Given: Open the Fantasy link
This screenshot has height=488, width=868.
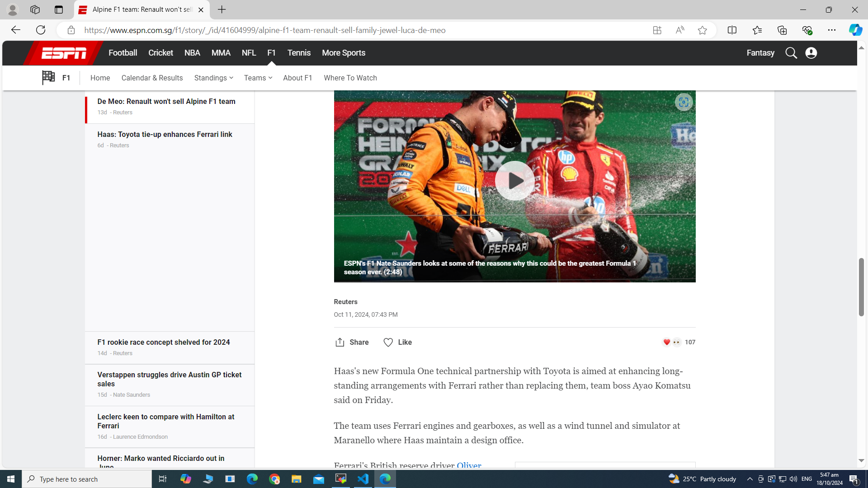Looking at the screenshot, I should 760,53.
